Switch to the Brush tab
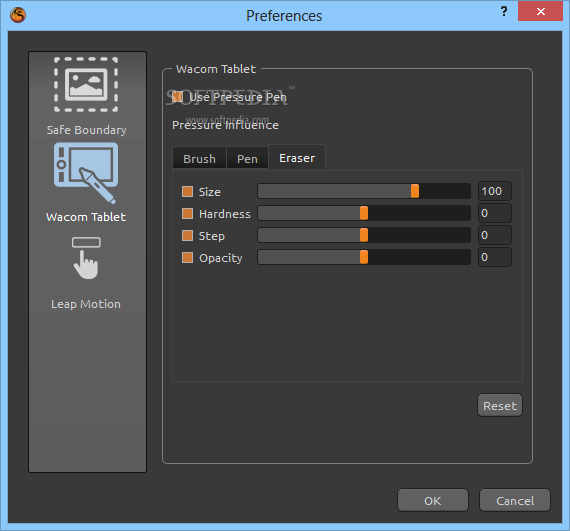 pyautogui.click(x=199, y=158)
